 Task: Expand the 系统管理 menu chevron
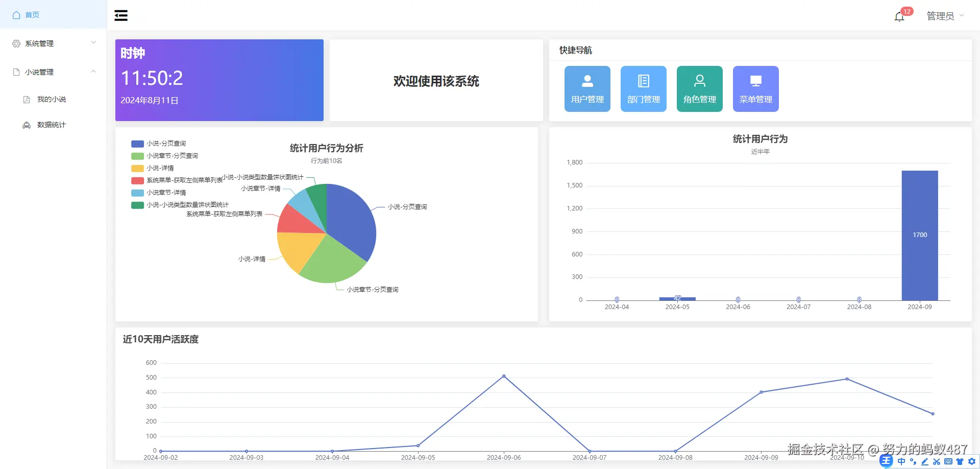(x=93, y=42)
